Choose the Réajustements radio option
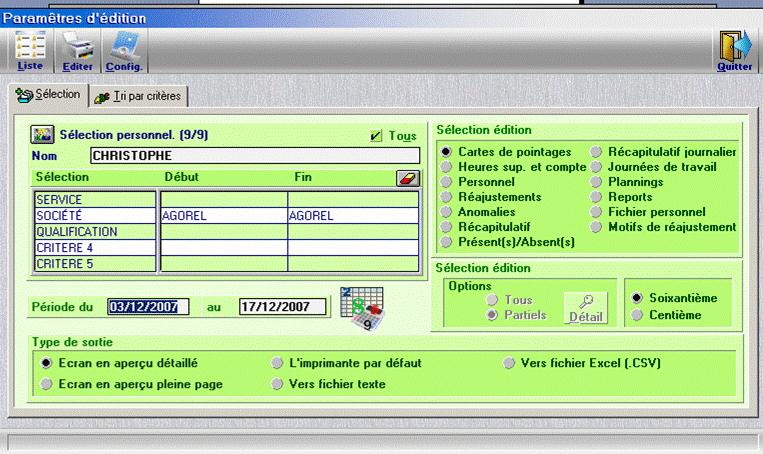 pyautogui.click(x=446, y=197)
